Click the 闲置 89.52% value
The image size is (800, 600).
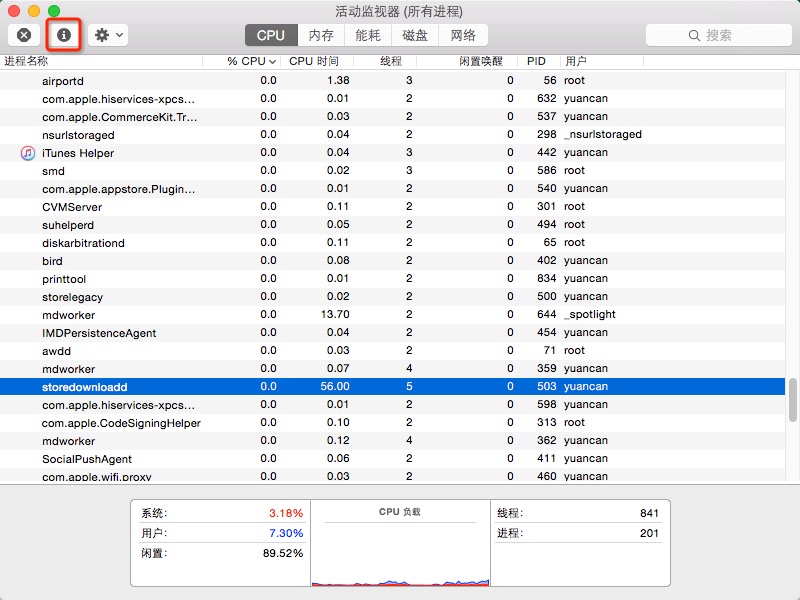[x=283, y=553]
